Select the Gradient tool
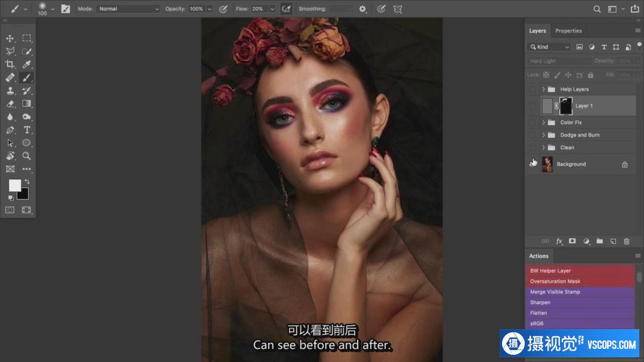Screen dimensions: 644x362 27,104
